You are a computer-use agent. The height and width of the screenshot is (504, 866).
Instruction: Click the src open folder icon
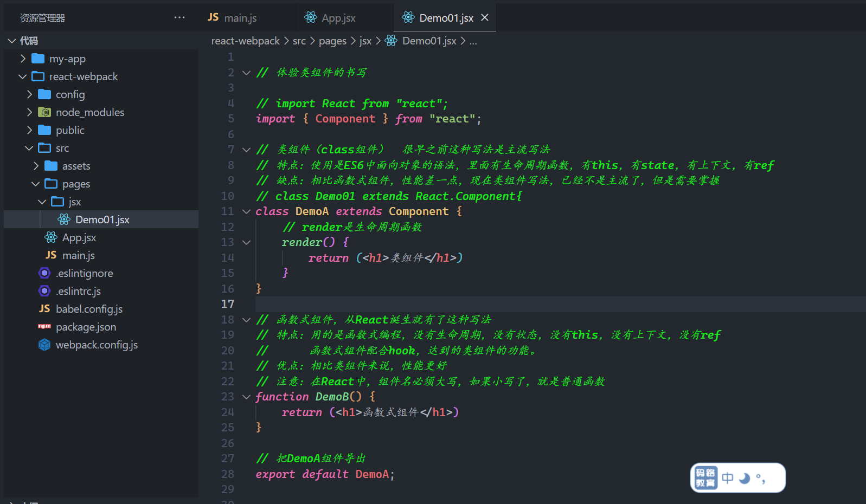point(44,148)
